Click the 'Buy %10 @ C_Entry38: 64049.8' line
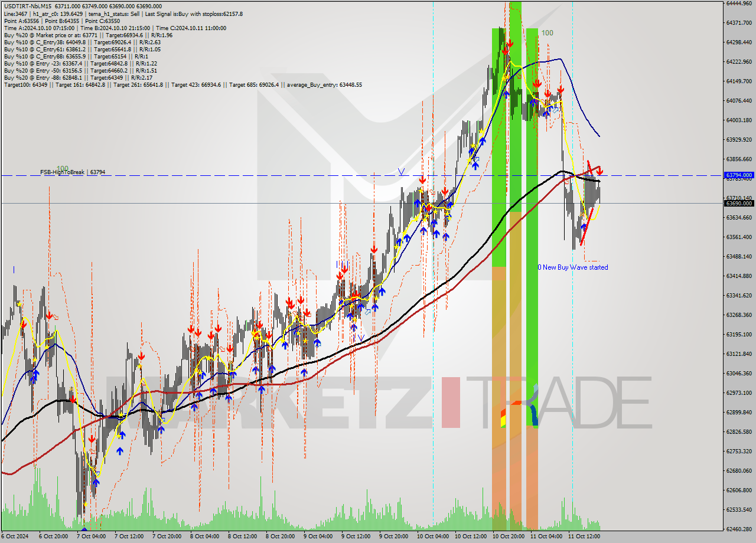Screen dimensions: 756x543 point(82,42)
